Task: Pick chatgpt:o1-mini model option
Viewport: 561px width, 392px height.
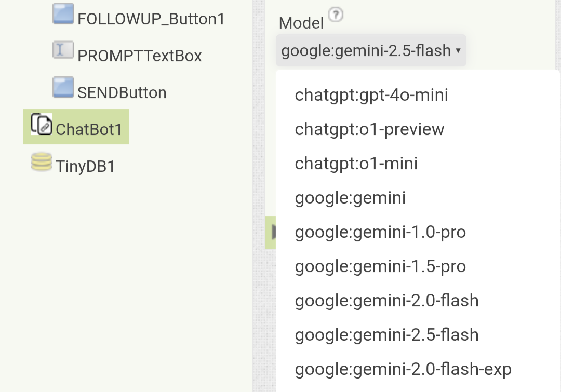Action: click(x=356, y=164)
